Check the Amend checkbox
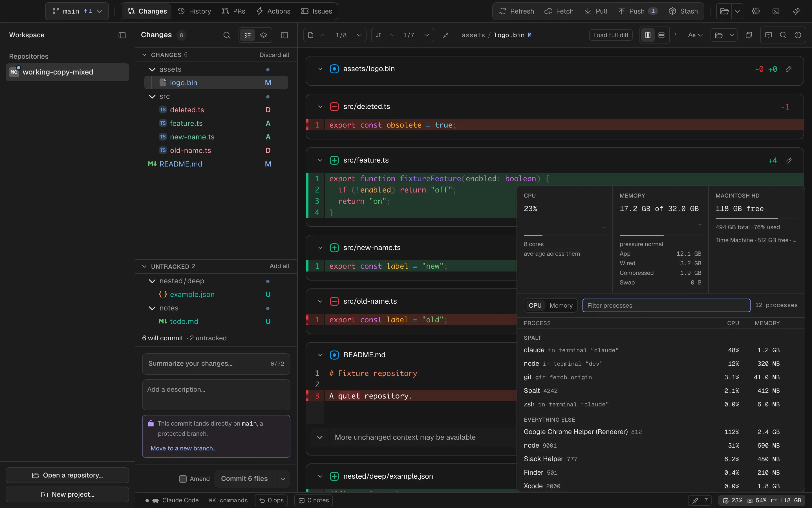 point(183,479)
